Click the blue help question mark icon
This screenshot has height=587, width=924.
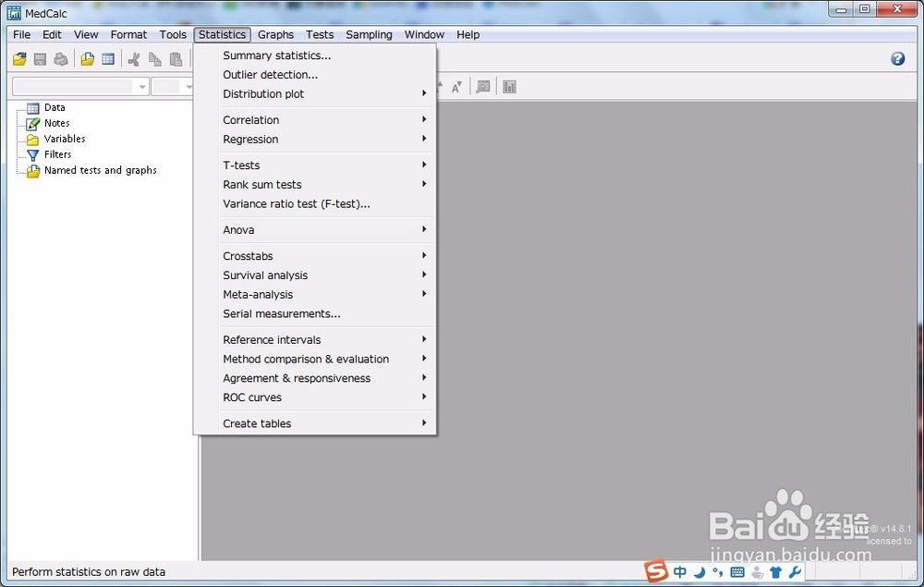pyautogui.click(x=897, y=58)
